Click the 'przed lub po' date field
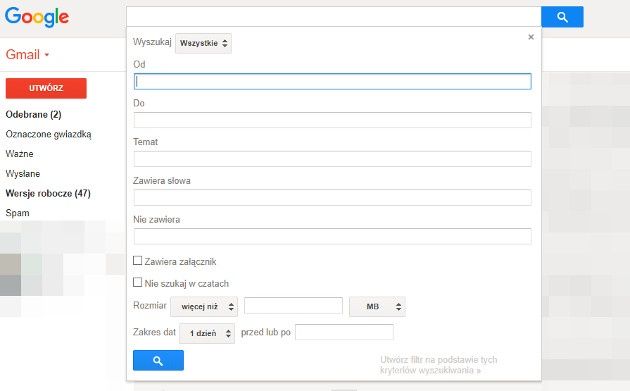The image size is (630, 391). 344,332
